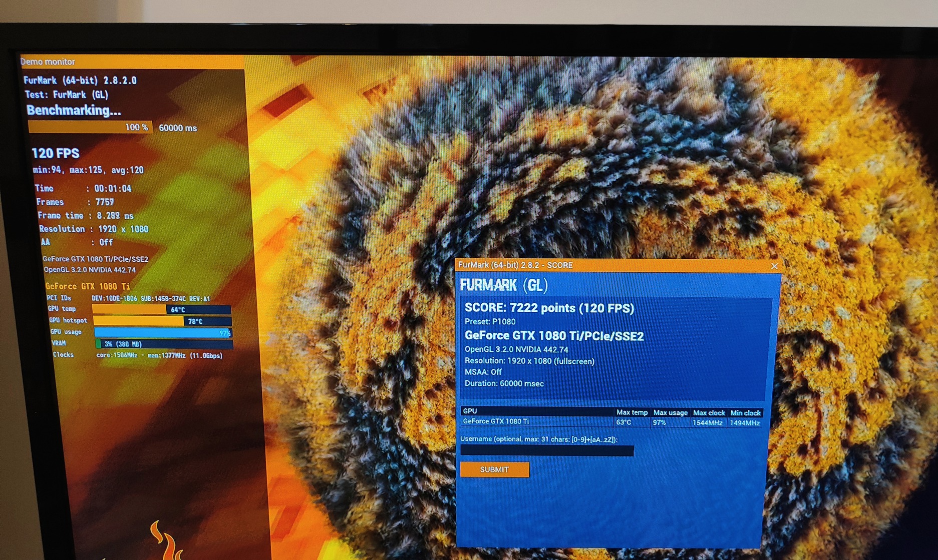This screenshot has width=938, height=560.
Task: Click the 'Test: FurMark (GL)' line
Action: [67, 95]
